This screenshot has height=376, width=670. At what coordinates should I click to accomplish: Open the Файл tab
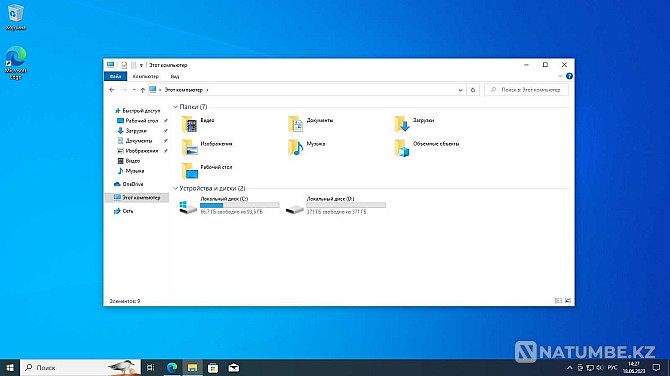point(115,76)
